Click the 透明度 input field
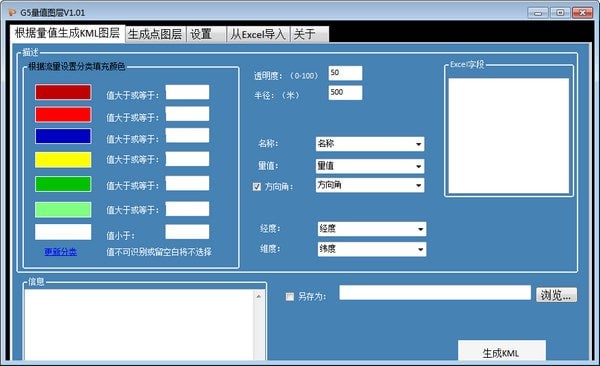 [345, 73]
